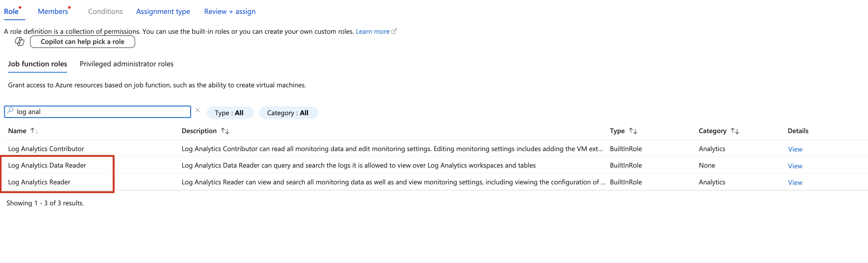Go to the Review + assign tab
Viewport: 868px width, 263px height.
pyautogui.click(x=230, y=11)
